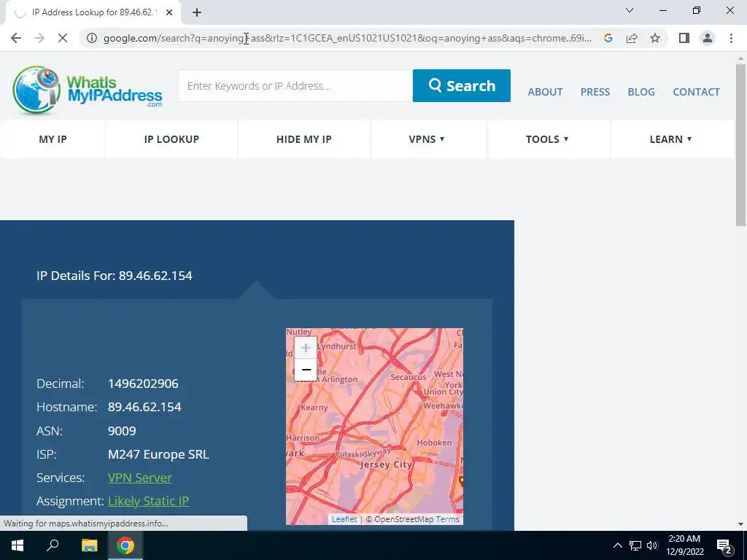Open the Leaflet attribution link

[x=344, y=519]
